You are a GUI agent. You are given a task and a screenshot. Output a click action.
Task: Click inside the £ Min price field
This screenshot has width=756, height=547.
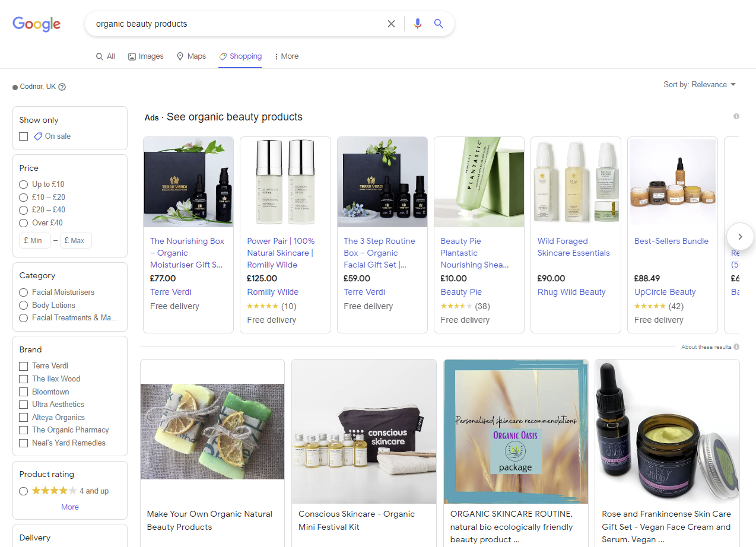34,240
